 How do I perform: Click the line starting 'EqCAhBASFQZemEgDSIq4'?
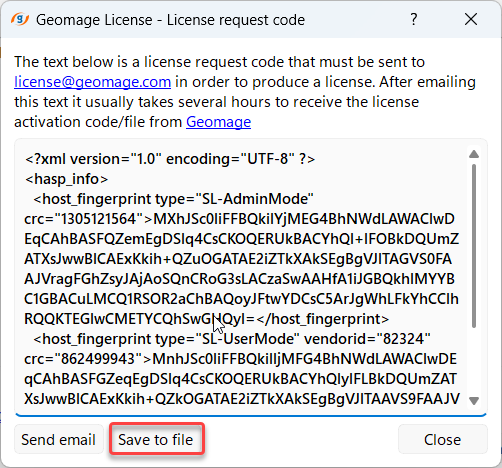[242, 239]
